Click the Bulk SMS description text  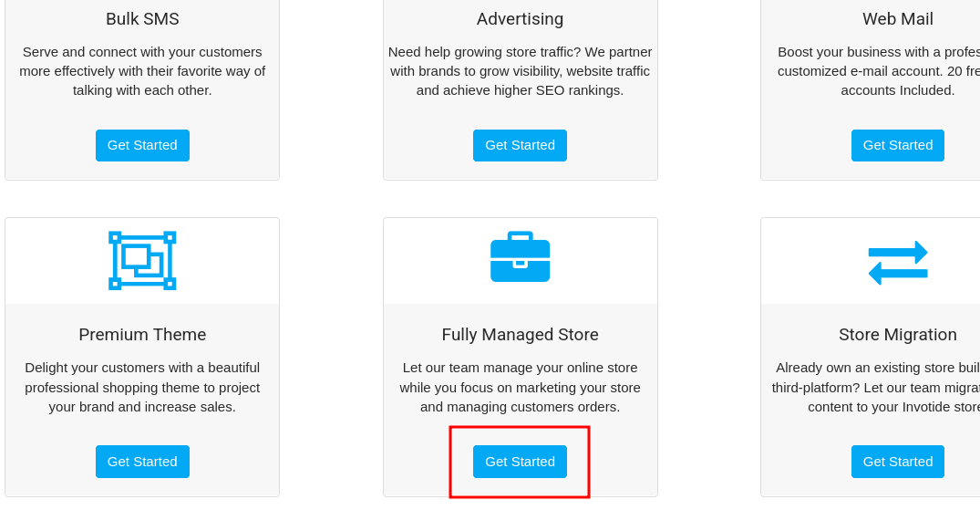(x=142, y=71)
